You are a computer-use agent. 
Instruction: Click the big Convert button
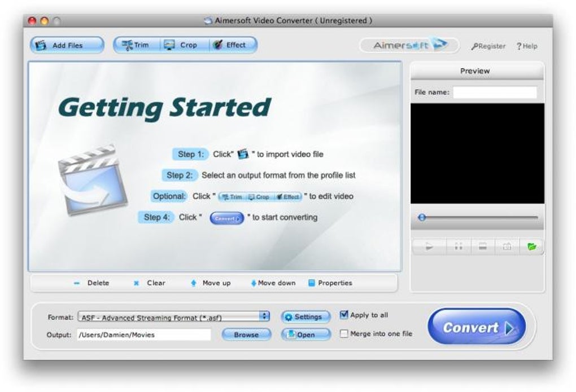477,327
